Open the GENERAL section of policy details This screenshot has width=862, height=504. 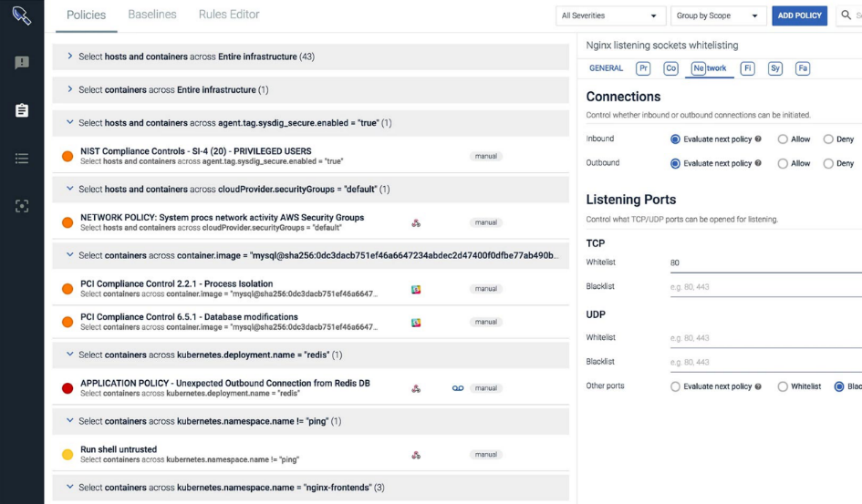pos(606,68)
